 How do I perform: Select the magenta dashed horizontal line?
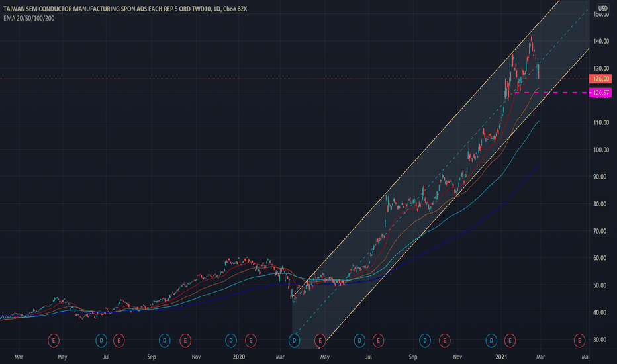[551, 93]
